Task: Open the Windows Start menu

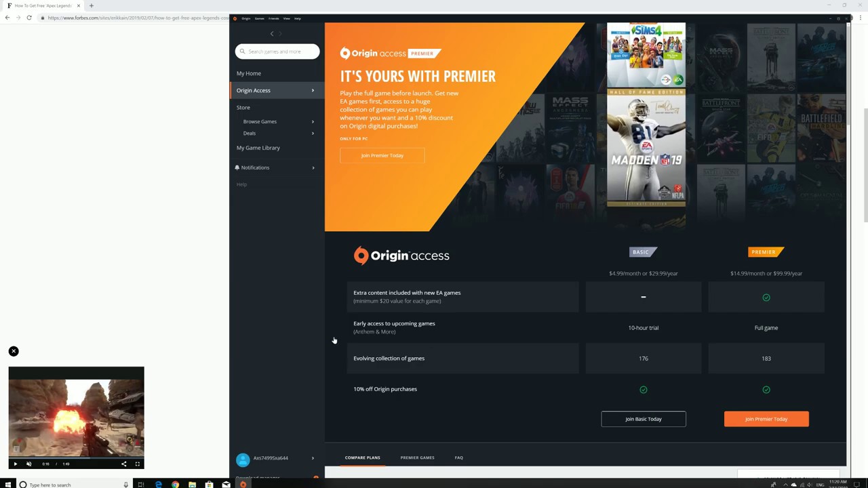Action: coord(7,485)
